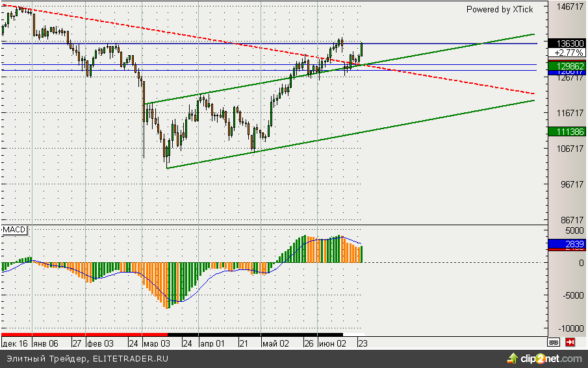The width and height of the screenshot is (588, 368).
Task: Select the MACD indicator label
Action: pos(13,230)
